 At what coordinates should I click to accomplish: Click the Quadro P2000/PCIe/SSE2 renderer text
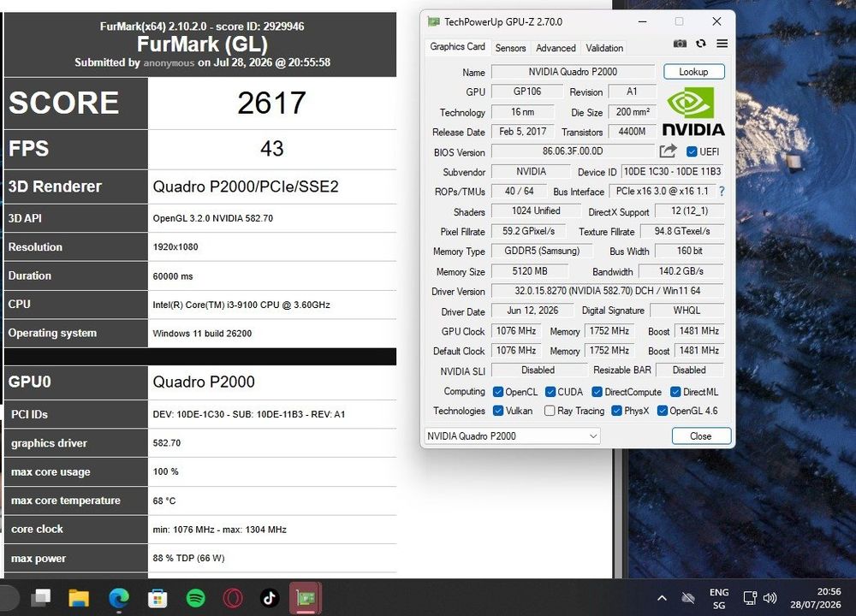(246, 187)
